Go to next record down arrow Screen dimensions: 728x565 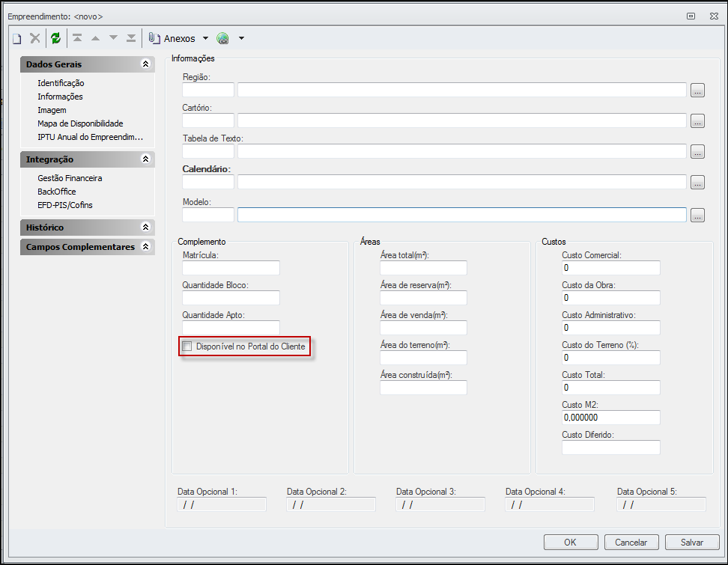pyautogui.click(x=113, y=38)
